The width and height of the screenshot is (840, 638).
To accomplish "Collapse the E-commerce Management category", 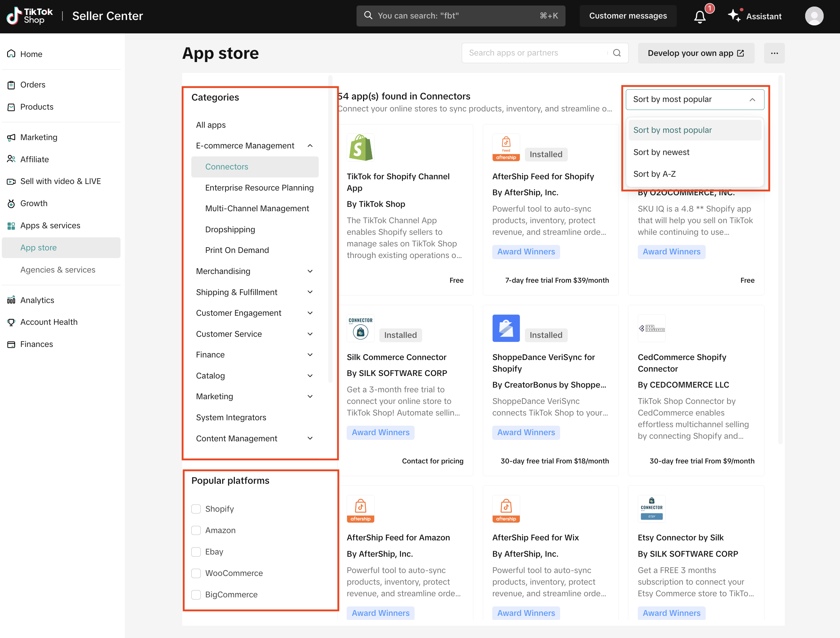I will [x=310, y=146].
